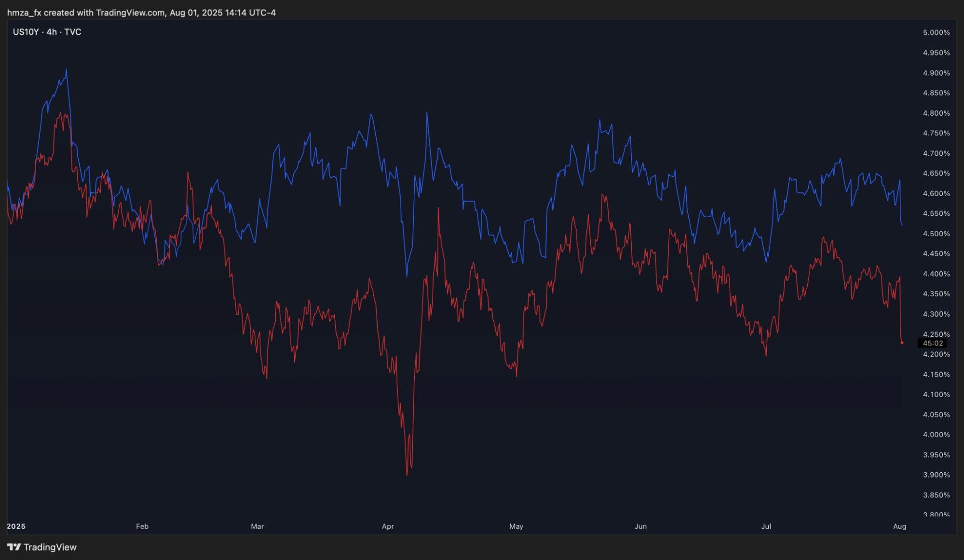Select the Feb label on time axis
Image resolution: width=964 pixels, height=560 pixels.
[x=142, y=526]
